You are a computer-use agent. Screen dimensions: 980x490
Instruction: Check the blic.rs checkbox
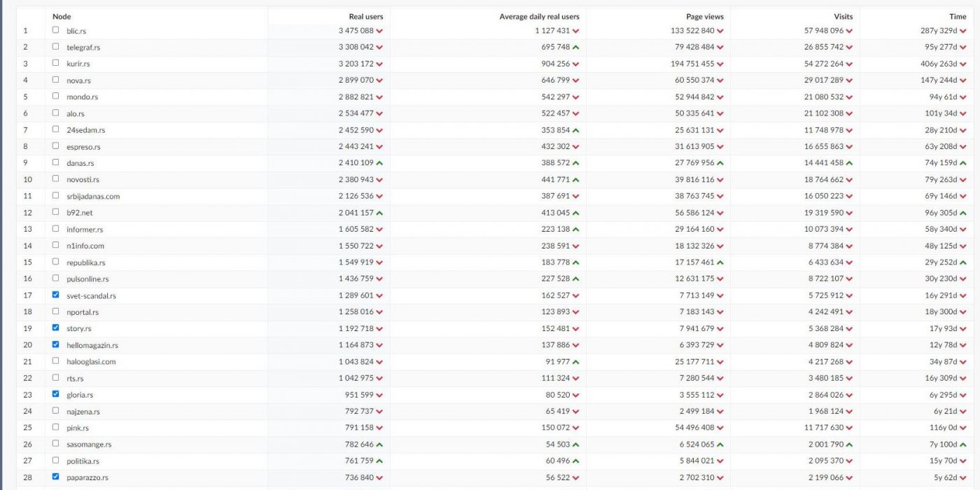(x=55, y=30)
